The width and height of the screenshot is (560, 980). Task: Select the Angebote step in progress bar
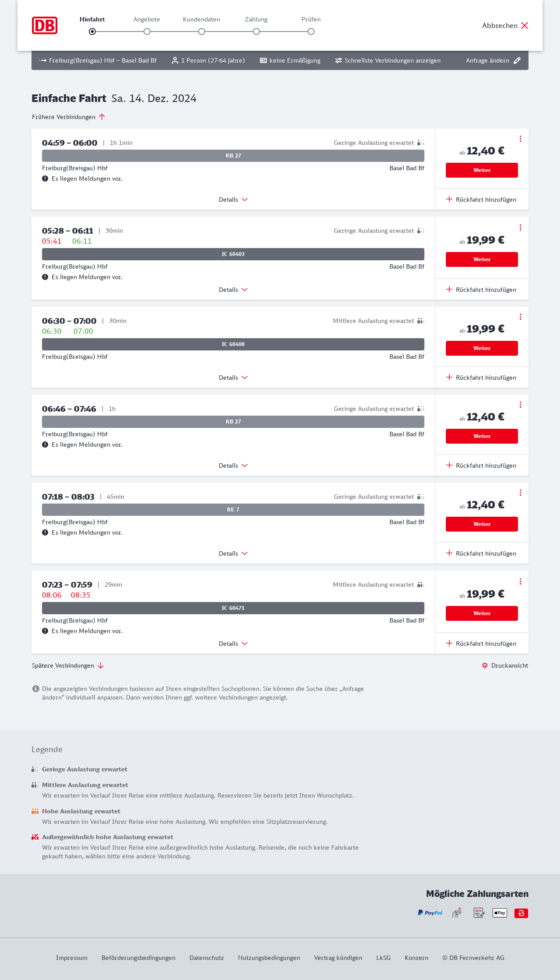pyautogui.click(x=147, y=31)
